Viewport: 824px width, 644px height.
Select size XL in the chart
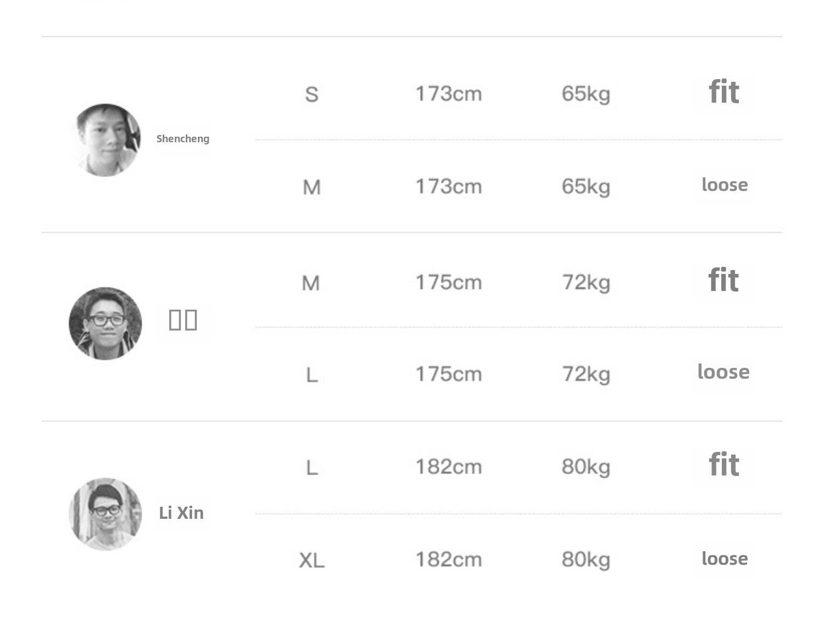[311, 561]
